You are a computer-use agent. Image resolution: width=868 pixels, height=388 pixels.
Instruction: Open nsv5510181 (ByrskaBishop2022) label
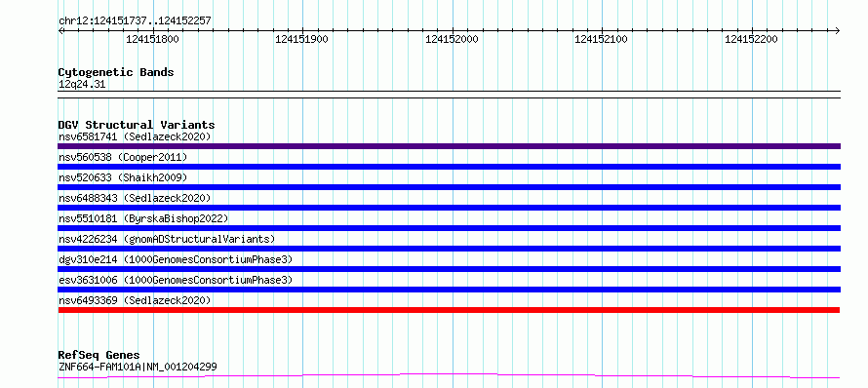pos(143,218)
